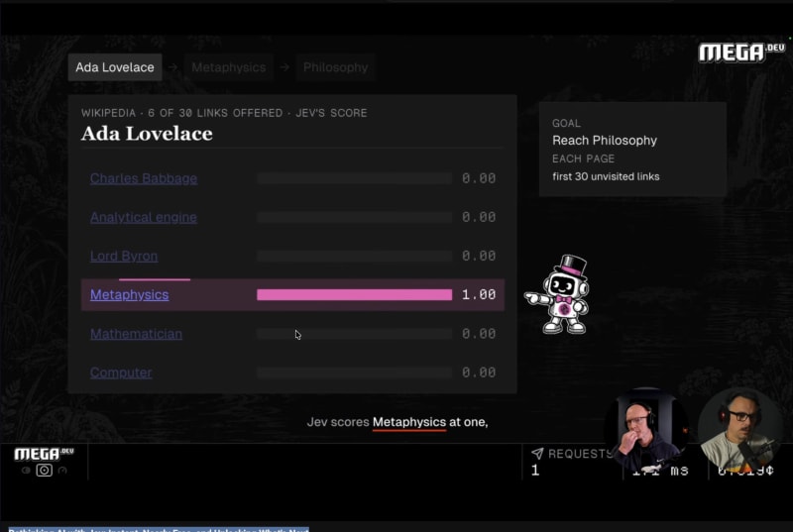Click the right webcam thumbnail with headphones

tap(739, 430)
